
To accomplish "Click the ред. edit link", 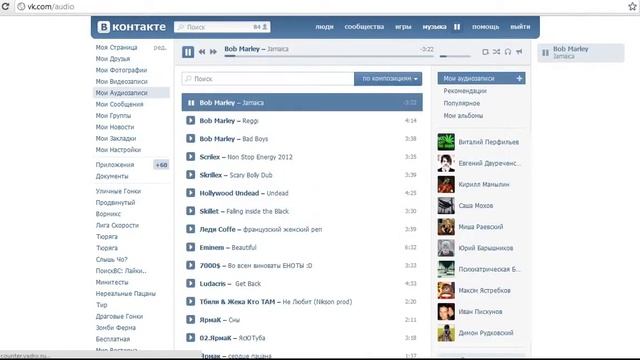I will [x=160, y=47].
